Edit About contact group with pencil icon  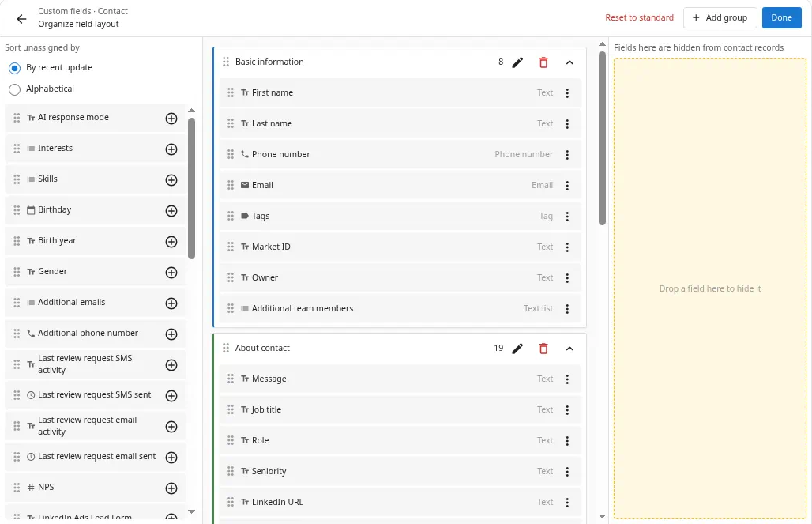[x=517, y=349]
